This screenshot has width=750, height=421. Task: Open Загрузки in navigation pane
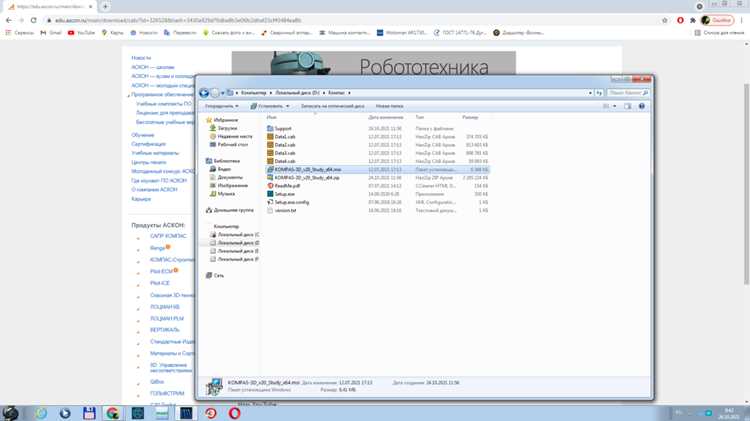(227, 128)
